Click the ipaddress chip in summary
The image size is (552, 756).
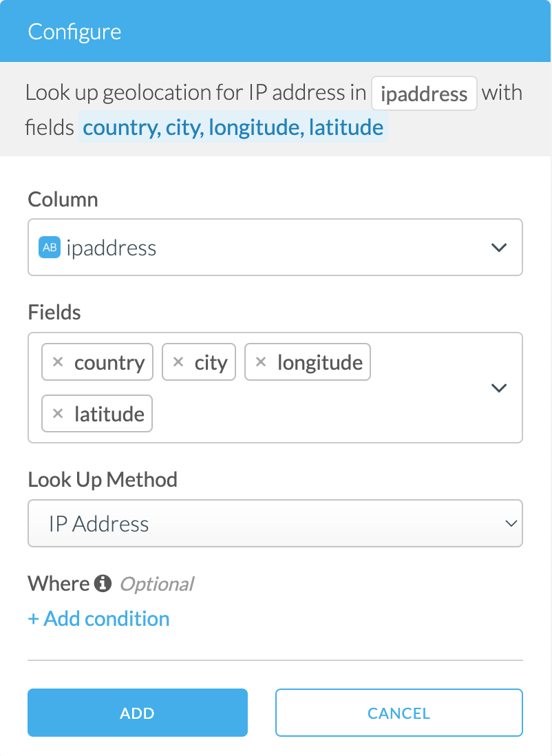click(x=424, y=94)
